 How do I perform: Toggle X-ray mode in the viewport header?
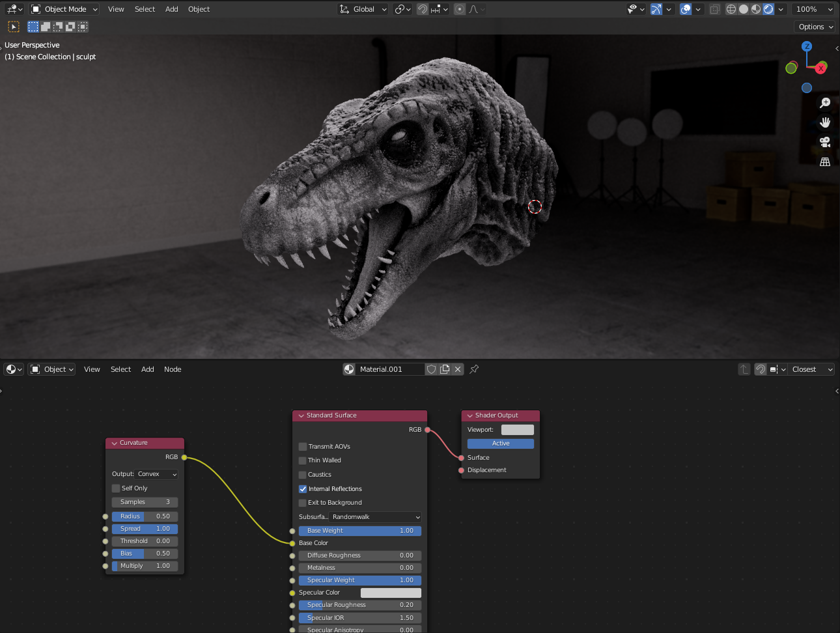pyautogui.click(x=714, y=9)
